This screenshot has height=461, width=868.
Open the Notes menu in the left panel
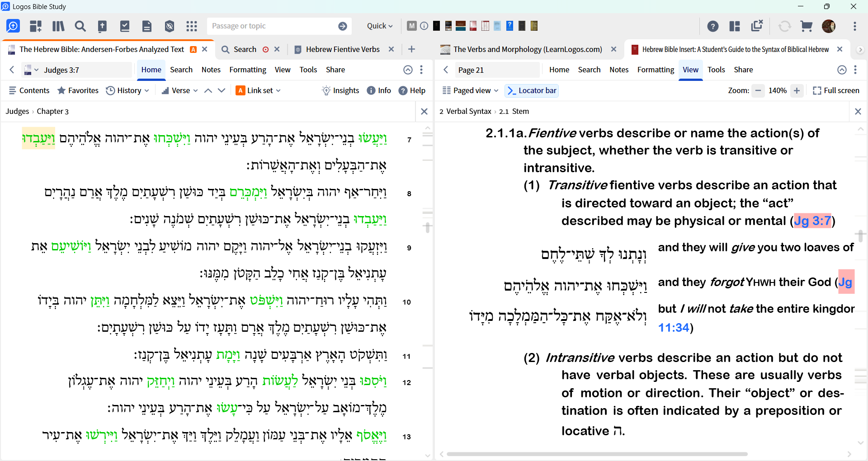pos(211,70)
